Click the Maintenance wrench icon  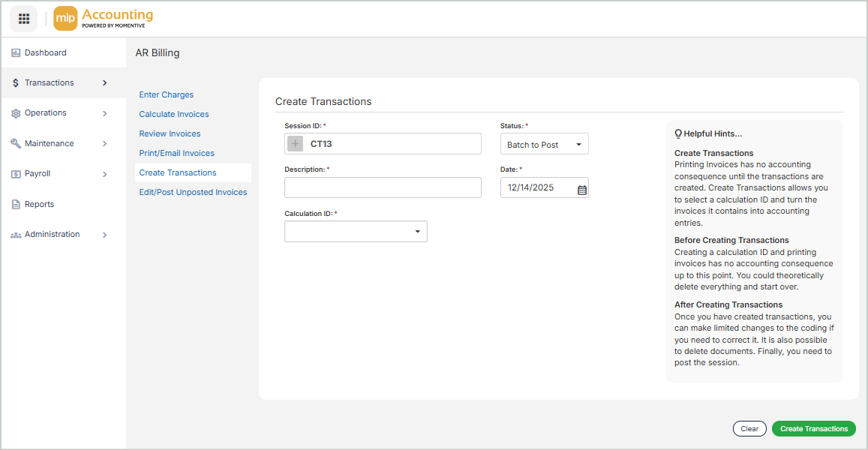(x=16, y=143)
